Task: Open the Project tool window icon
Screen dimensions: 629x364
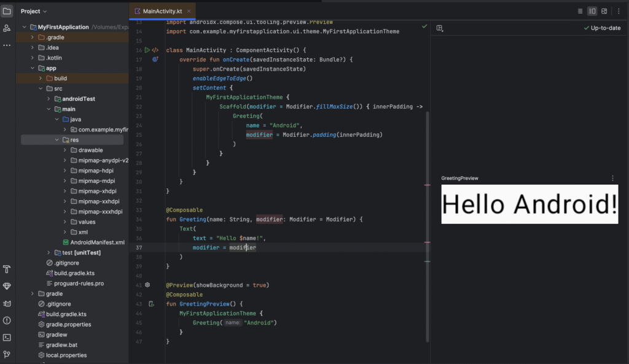Action: [x=7, y=11]
